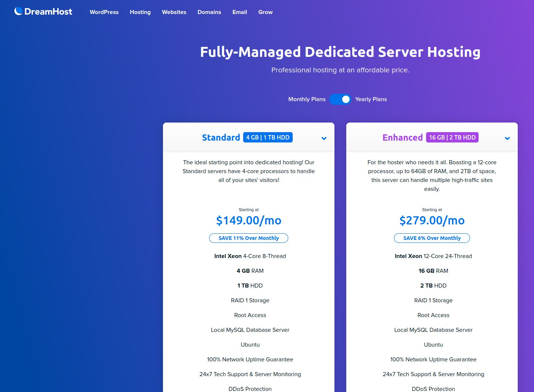Open the Grow menu
534x392 pixels.
click(x=265, y=12)
